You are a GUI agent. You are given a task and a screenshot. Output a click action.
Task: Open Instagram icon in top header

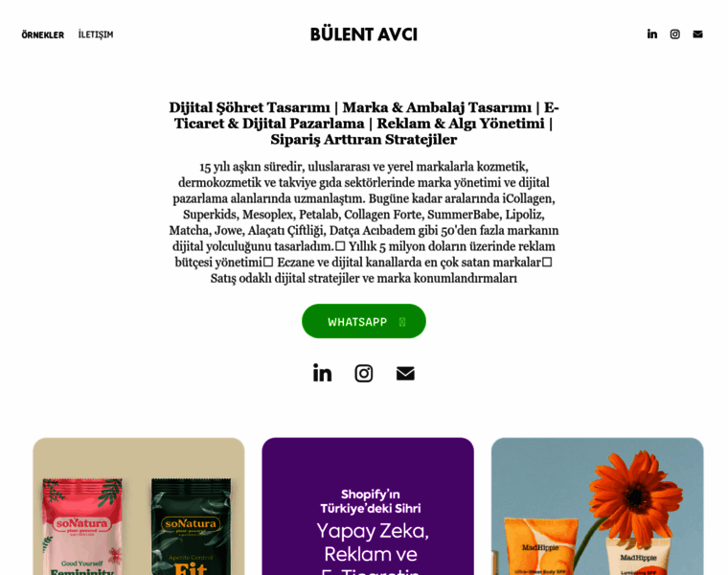pos(674,34)
